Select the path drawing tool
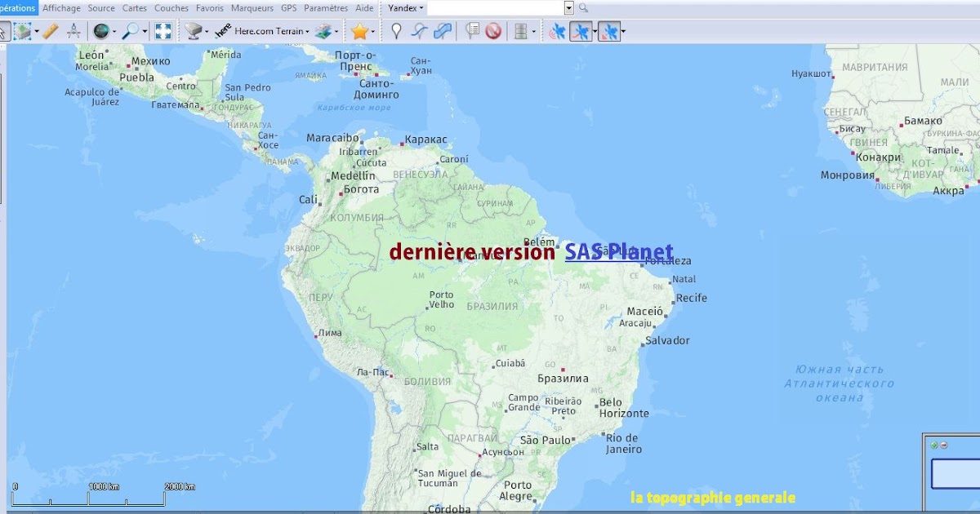 pyautogui.click(x=419, y=32)
